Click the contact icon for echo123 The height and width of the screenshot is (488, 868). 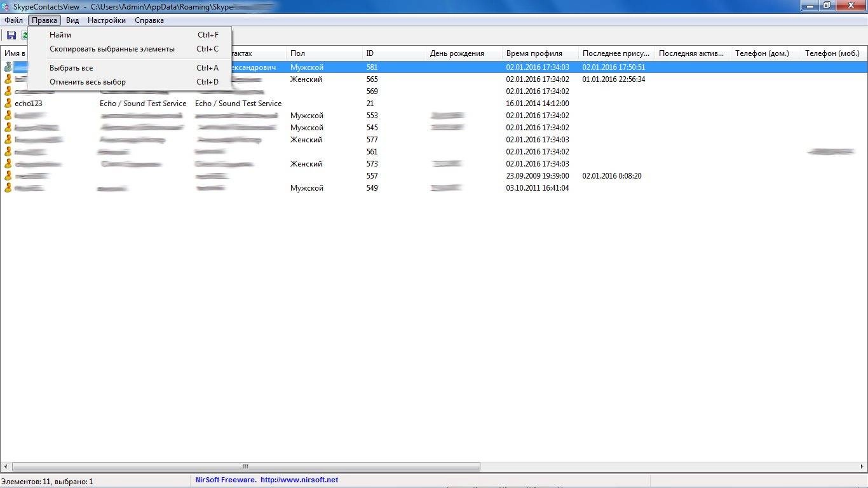click(x=8, y=103)
